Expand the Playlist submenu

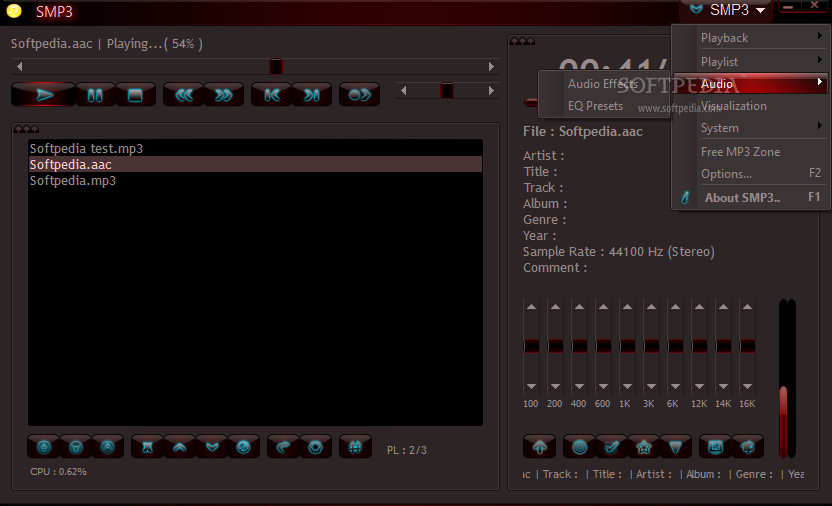750,62
